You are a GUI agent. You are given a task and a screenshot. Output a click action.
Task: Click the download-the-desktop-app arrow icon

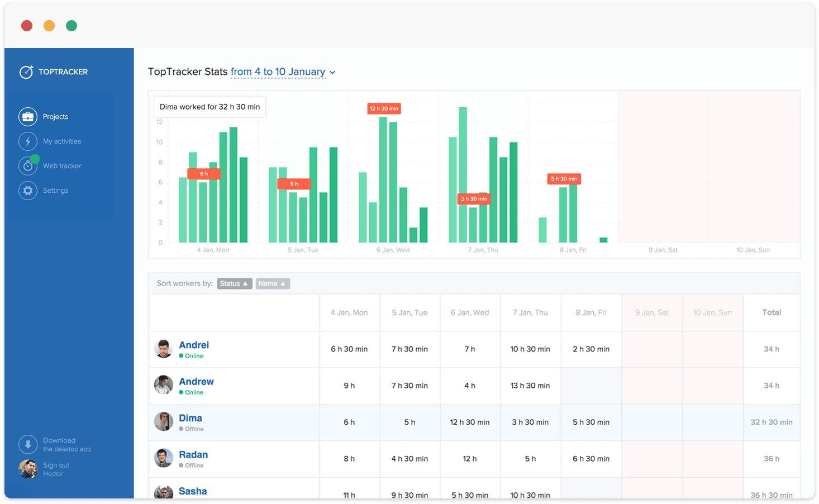28,444
